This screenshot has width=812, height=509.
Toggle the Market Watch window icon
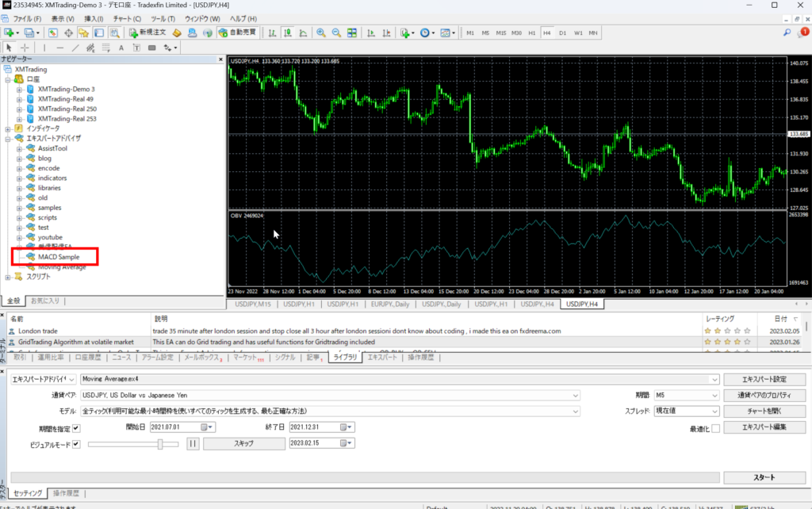coord(53,33)
